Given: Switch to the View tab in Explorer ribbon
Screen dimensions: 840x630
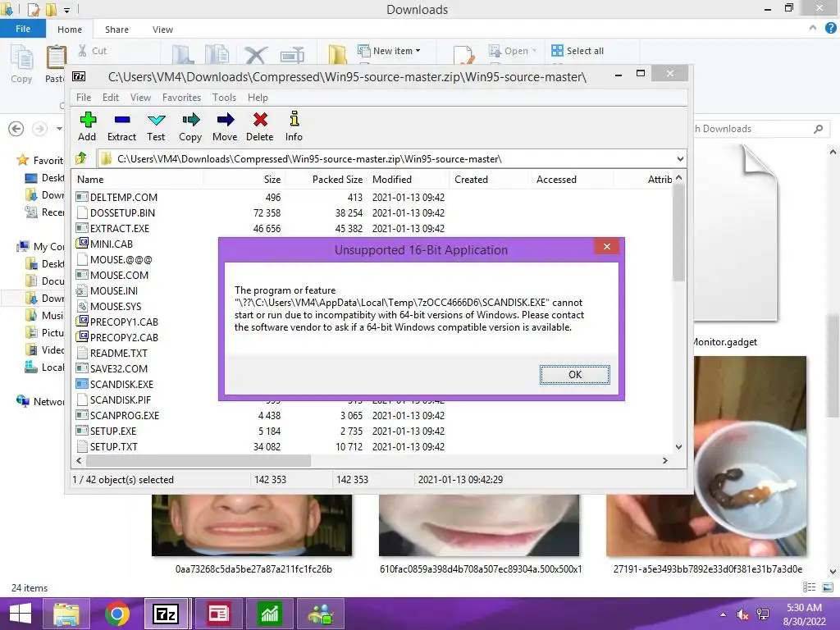Looking at the screenshot, I should click(x=162, y=30).
